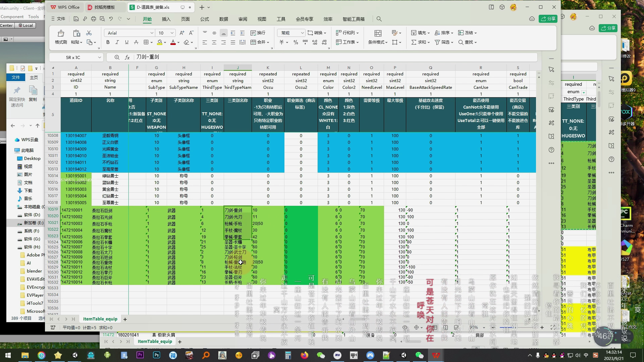The height and width of the screenshot is (362, 644).
Task: Toggle bold formatting
Action: click(x=108, y=42)
